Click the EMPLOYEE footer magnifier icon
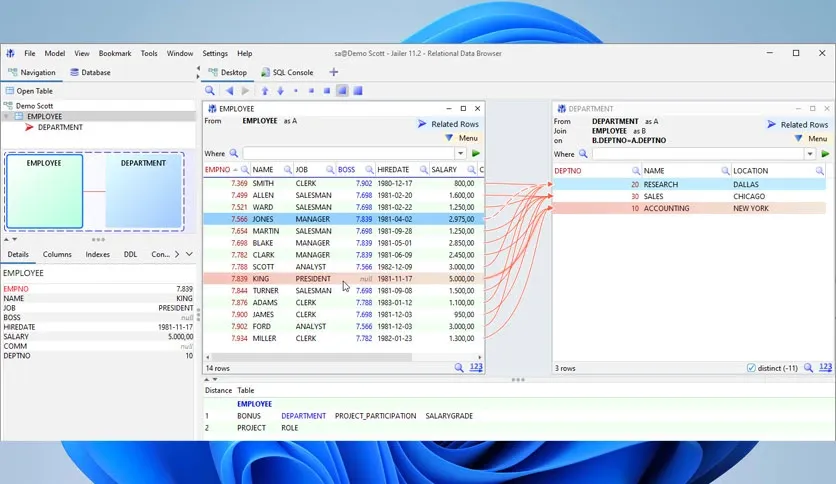836x484 pixels. (459, 368)
